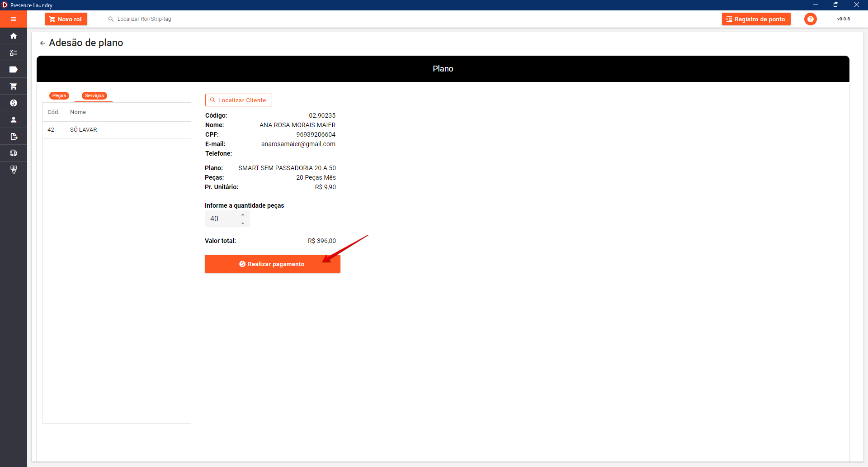Click Novo rol button
Image resolution: width=868 pixels, height=467 pixels.
[66, 19]
